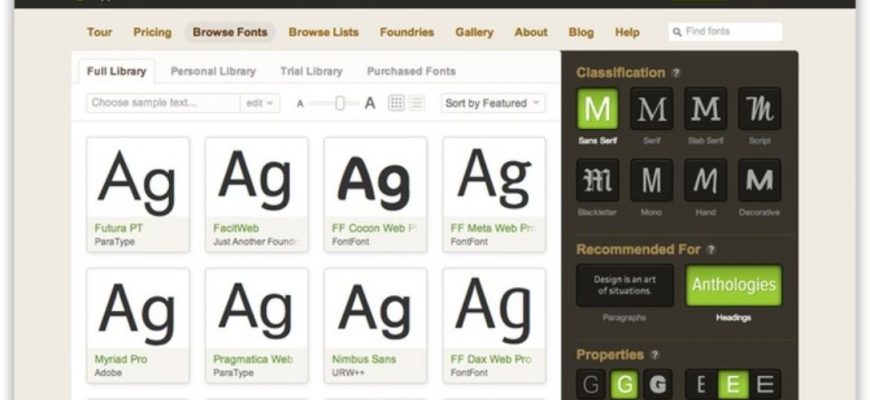Toggle condensed width E property
The image size is (870, 400).
tap(701, 384)
